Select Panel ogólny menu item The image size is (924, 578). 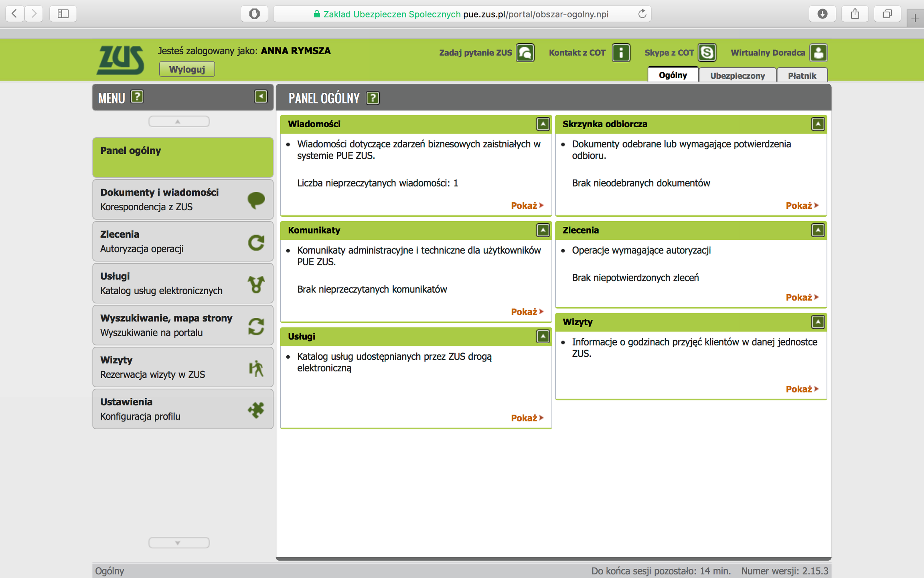coord(183,157)
